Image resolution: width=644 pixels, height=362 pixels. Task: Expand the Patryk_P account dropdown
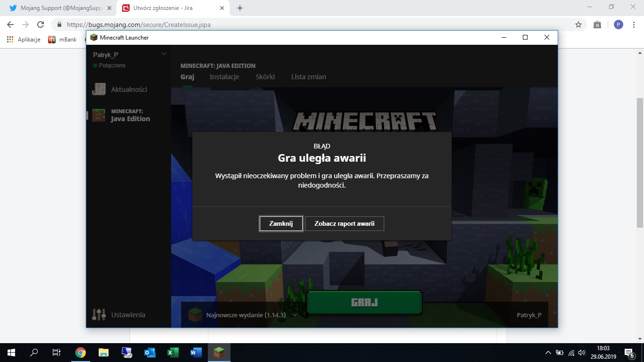tap(164, 54)
